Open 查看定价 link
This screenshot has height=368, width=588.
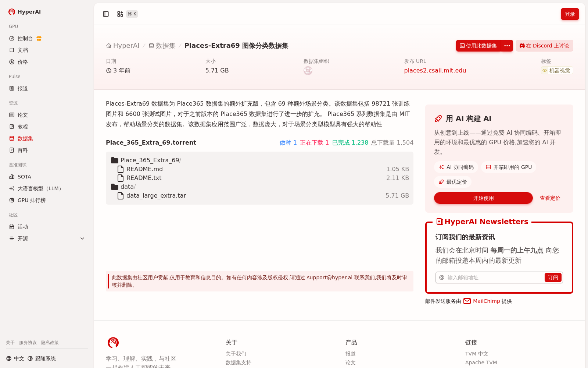(550, 198)
